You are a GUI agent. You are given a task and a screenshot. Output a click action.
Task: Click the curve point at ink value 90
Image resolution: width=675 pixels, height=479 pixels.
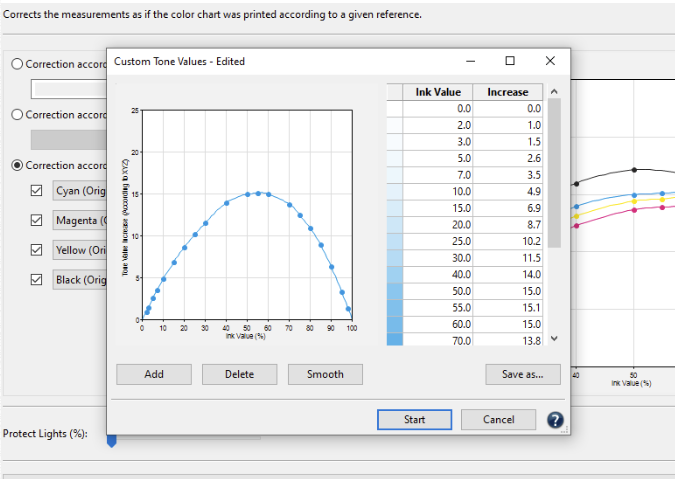[331, 267]
